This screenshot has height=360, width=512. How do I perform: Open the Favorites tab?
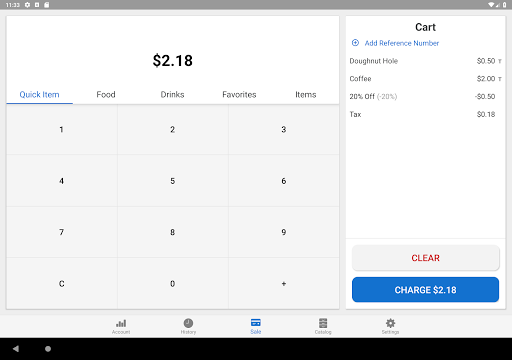coord(239,95)
